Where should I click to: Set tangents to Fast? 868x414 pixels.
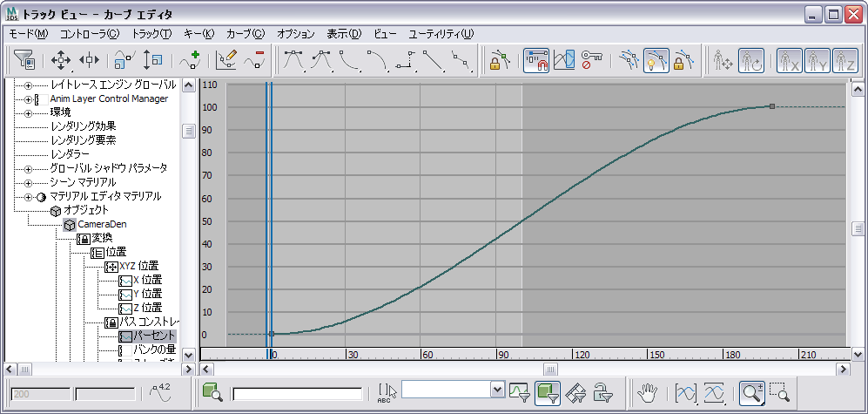pyautogui.click(x=350, y=60)
